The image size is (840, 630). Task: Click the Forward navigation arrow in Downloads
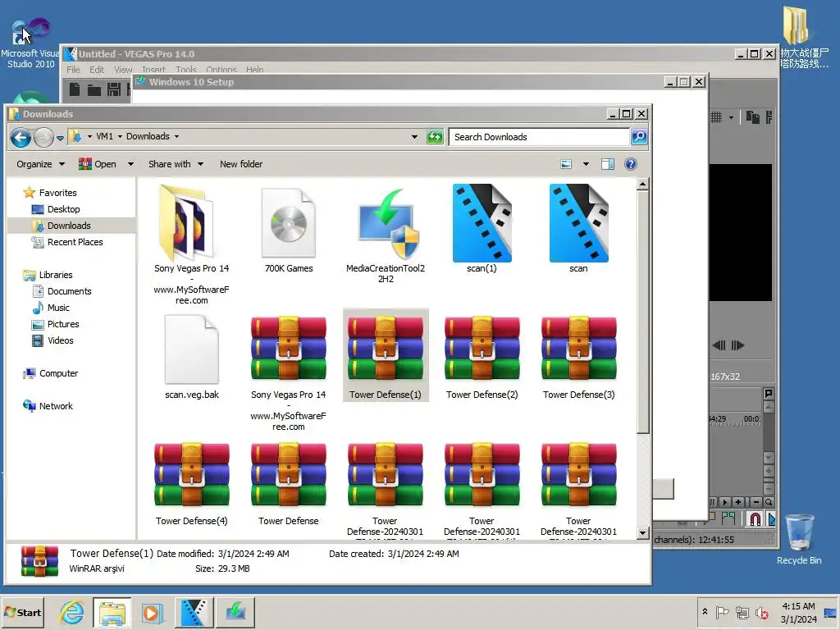point(43,138)
